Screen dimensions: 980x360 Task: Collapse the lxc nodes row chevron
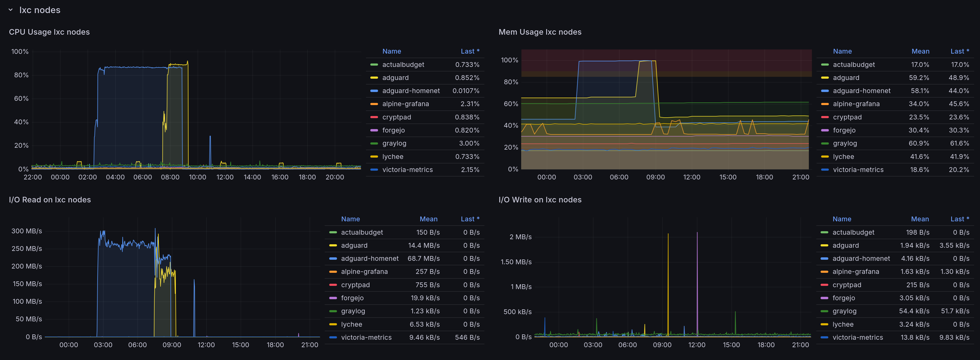(11, 10)
